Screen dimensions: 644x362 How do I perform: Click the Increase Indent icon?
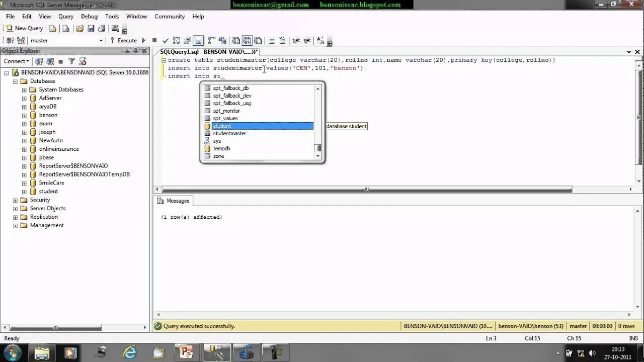click(307, 40)
